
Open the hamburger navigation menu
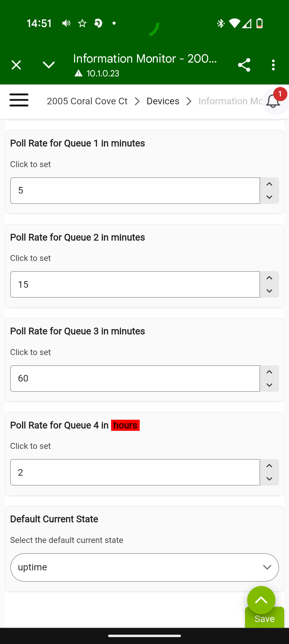(x=19, y=100)
